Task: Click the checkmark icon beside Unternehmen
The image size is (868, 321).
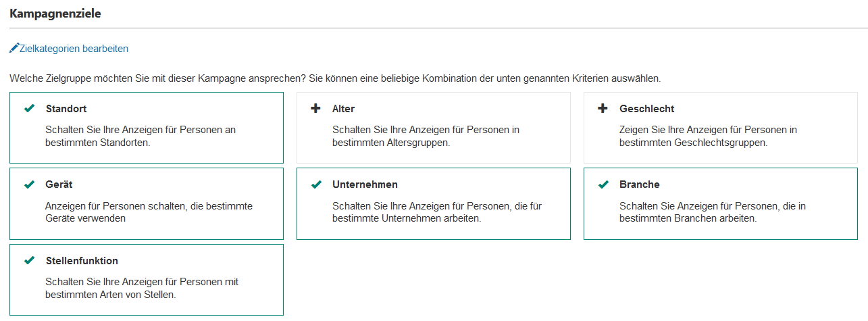Action: click(x=316, y=184)
